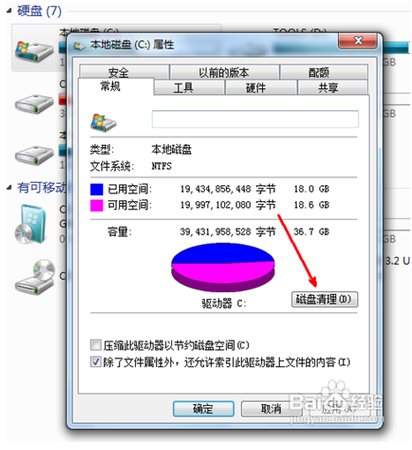This screenshot has height=450, width=412.
Task: Open the 工具 tab
Action: pos(183,88)
